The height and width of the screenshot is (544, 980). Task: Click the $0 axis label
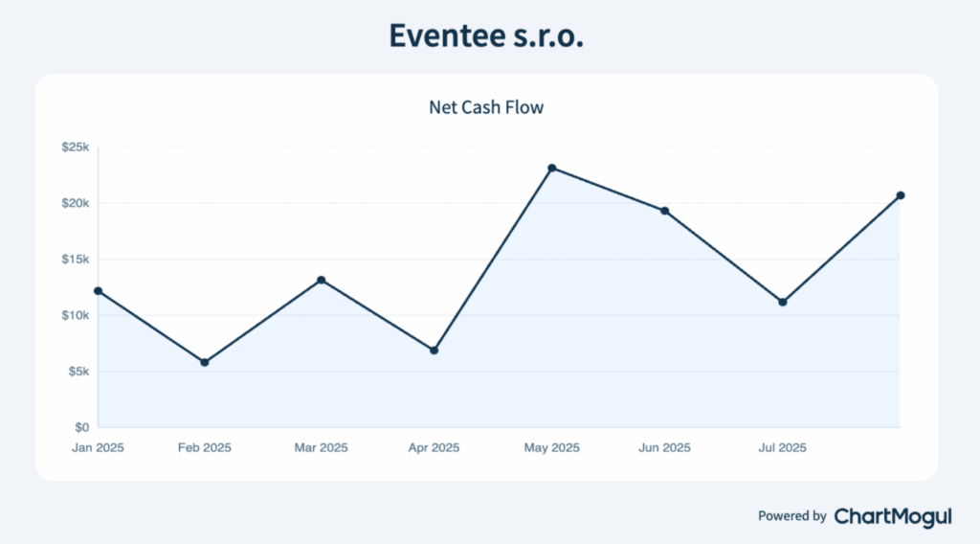coord(82,428)
